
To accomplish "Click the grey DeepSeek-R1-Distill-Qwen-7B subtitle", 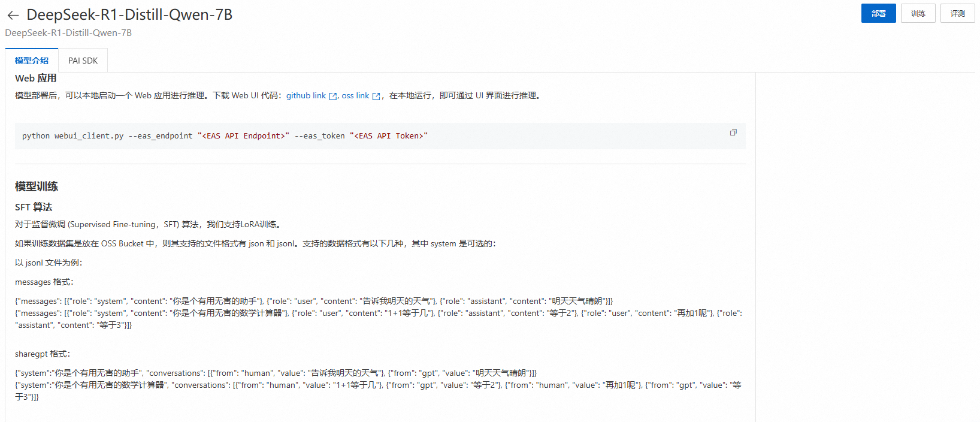I will tap(68, 33).
